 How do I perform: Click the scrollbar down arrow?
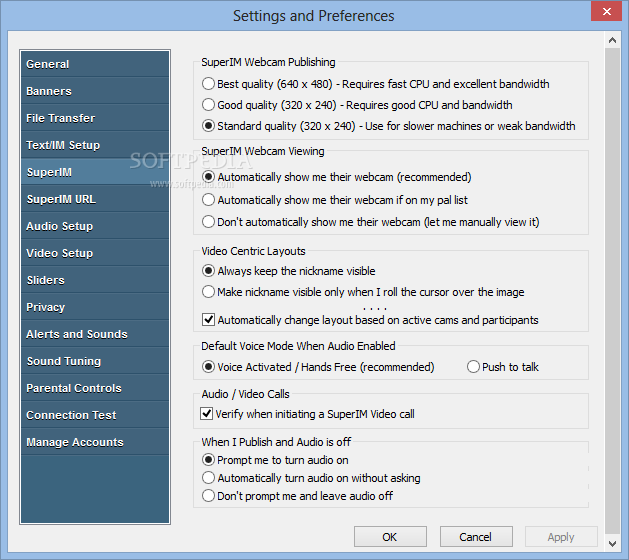(x=612, y=544)
